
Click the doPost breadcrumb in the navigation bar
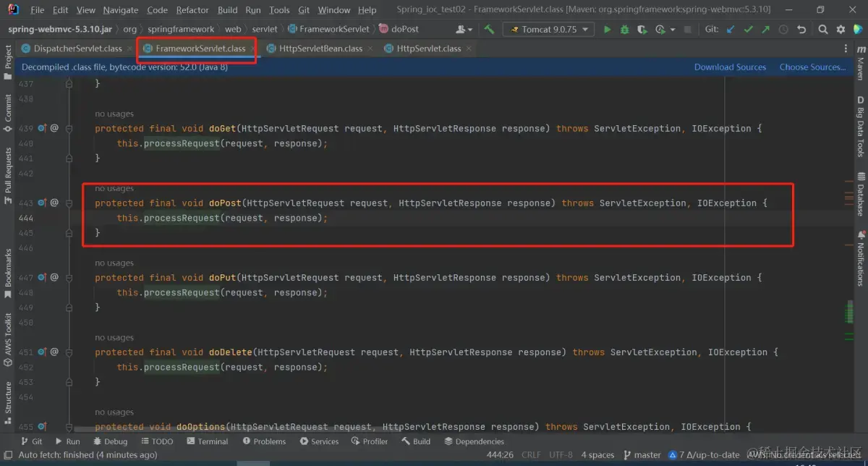399,29
